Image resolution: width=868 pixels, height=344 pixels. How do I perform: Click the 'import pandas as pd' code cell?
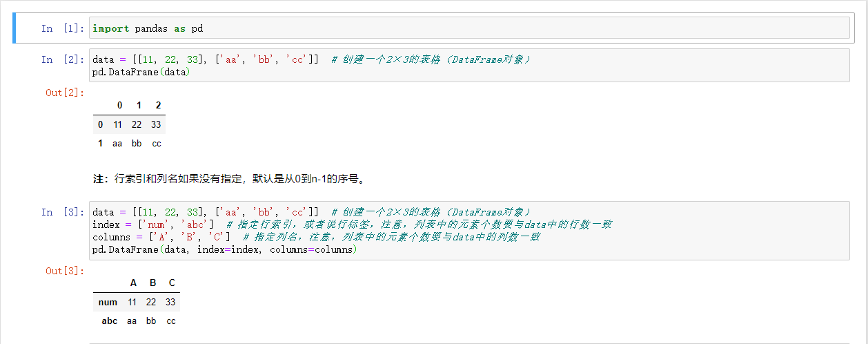469,28
